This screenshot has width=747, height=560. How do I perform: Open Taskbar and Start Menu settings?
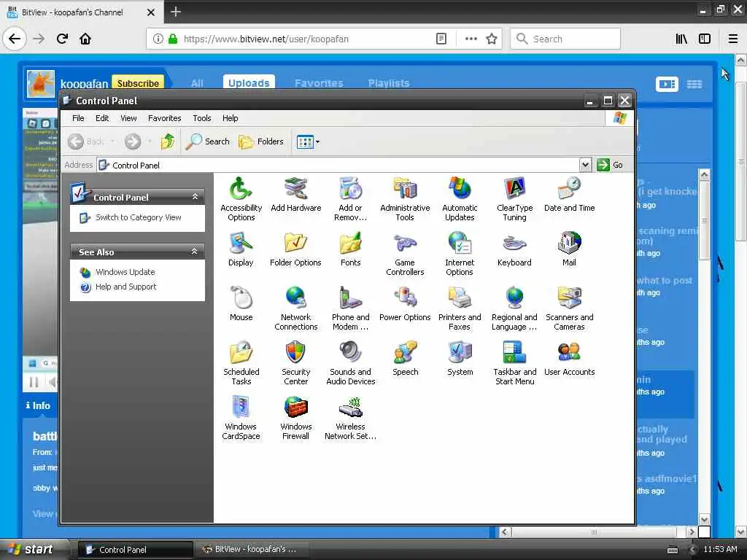click(x=514, y=363)
